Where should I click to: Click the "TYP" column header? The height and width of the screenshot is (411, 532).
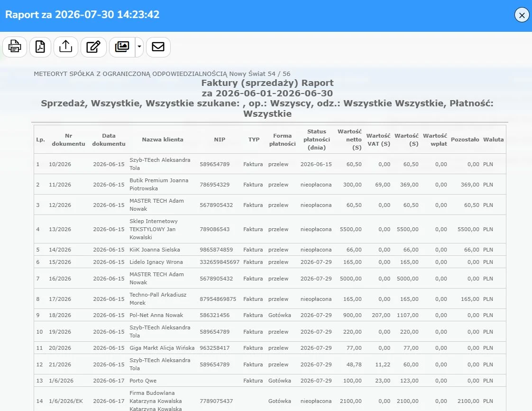click(254, 140)
